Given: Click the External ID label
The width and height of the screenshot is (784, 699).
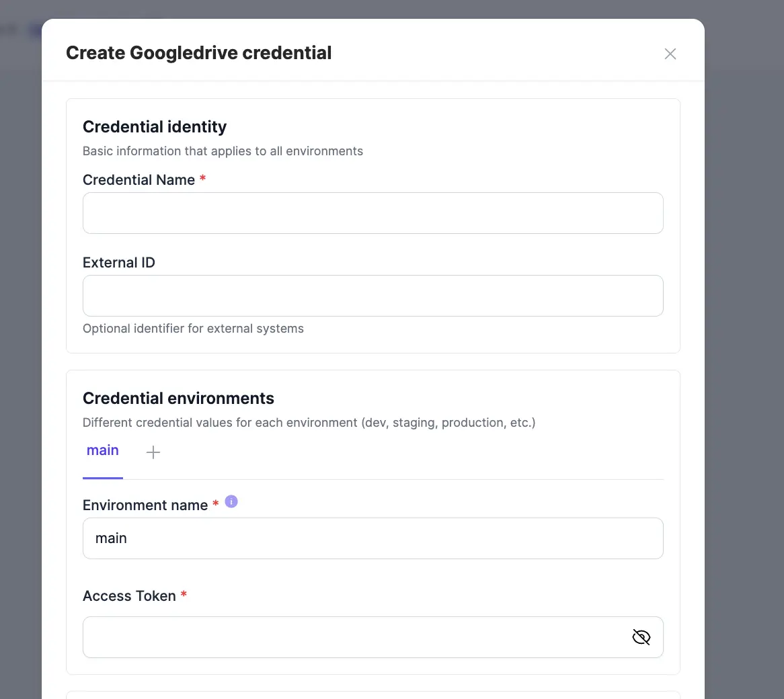Looking at the screenshot, I should click(119, 262).
